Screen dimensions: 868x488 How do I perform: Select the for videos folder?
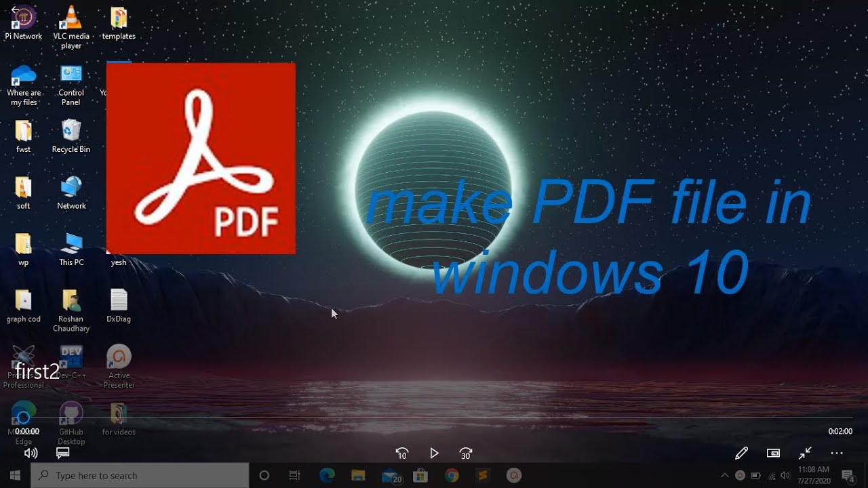tap(119, 418)
